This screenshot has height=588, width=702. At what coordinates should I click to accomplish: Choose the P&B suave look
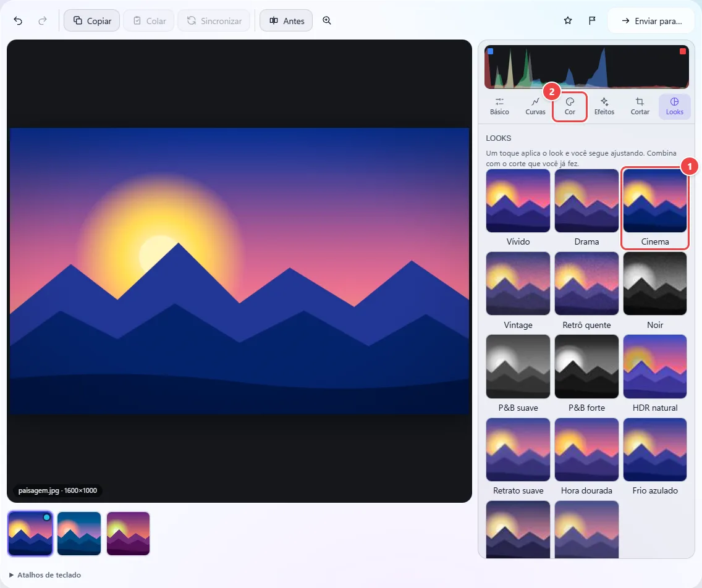(x=518, y=374)
